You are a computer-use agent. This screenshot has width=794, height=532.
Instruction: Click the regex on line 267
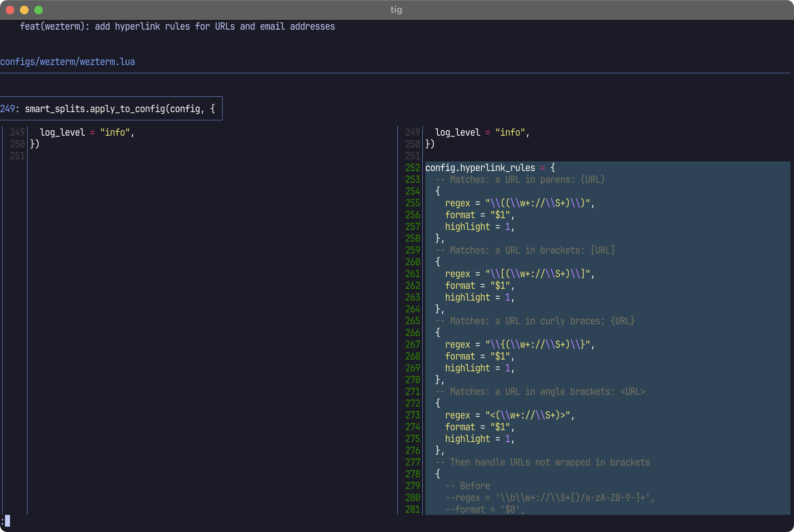[520, 345]
